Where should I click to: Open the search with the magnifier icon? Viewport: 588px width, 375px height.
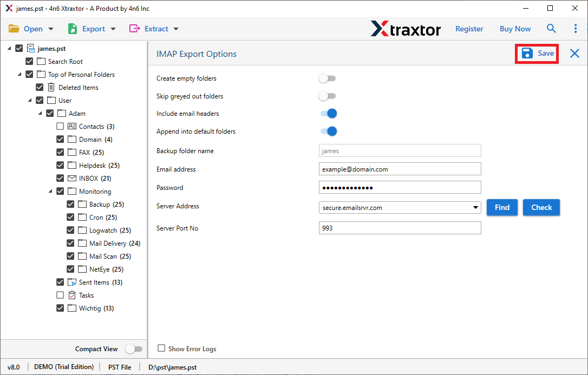[551, 28]
